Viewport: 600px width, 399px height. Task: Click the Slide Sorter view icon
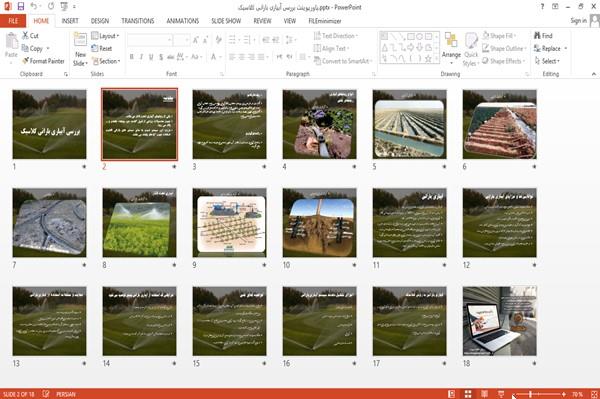click(x=468, y=394)
